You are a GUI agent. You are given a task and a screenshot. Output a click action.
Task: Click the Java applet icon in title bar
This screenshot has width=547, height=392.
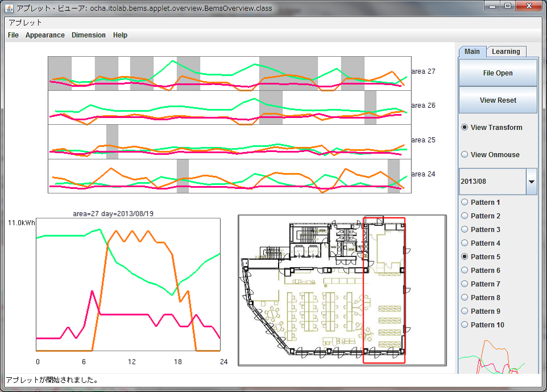pos(10,9)
